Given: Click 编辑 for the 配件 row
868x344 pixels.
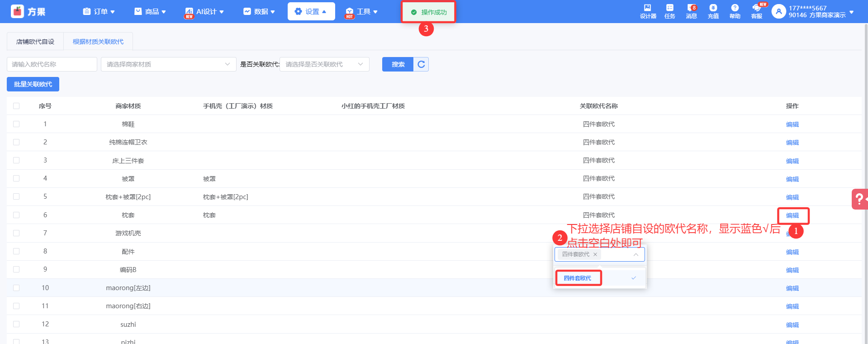Looking at the screenshot, I should click(x=792, y=252).
